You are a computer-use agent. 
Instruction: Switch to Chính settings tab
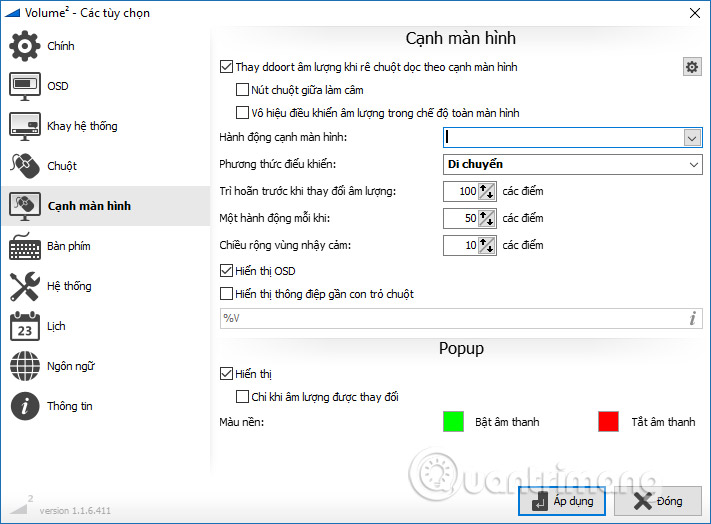tap(105, 46)
